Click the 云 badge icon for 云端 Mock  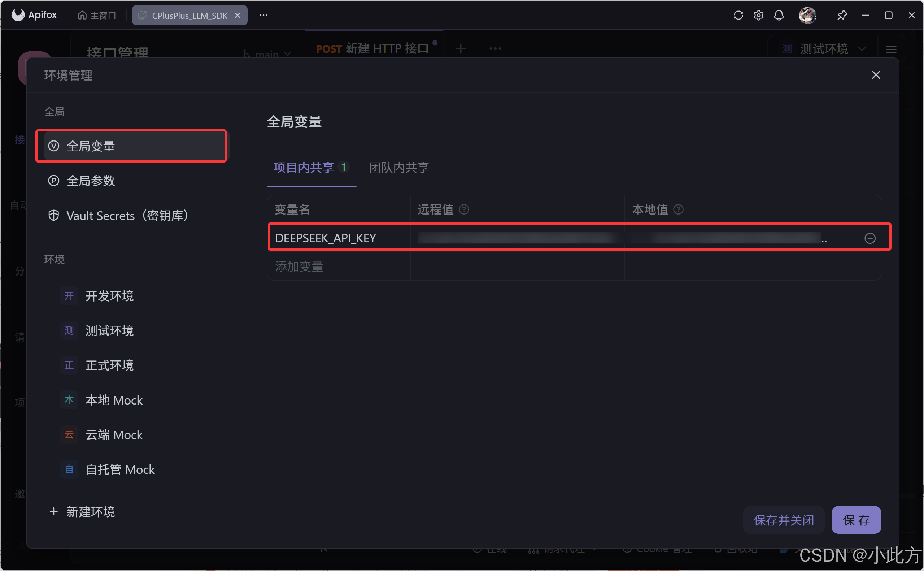pyautogui.click(x=69, y=435)
